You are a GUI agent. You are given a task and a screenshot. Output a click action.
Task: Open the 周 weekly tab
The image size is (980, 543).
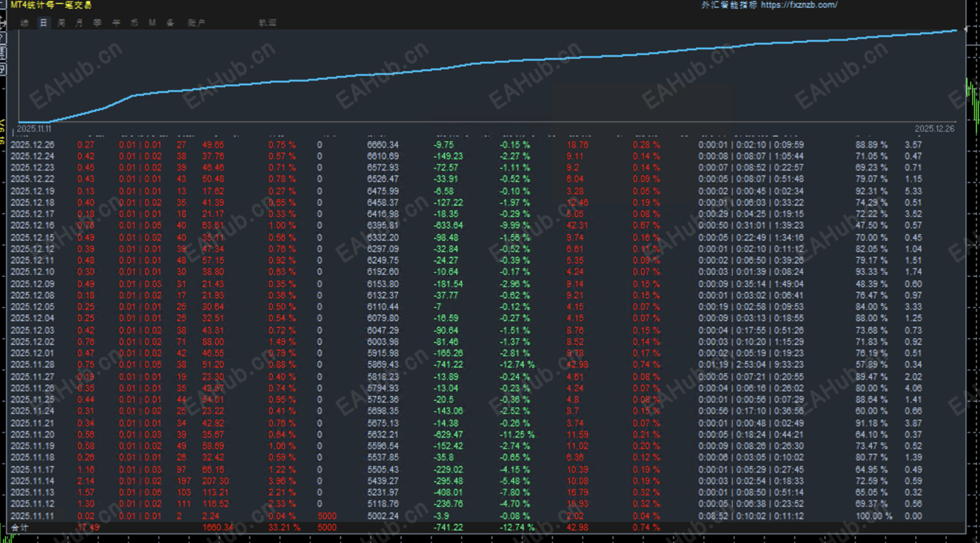[61, 23]
